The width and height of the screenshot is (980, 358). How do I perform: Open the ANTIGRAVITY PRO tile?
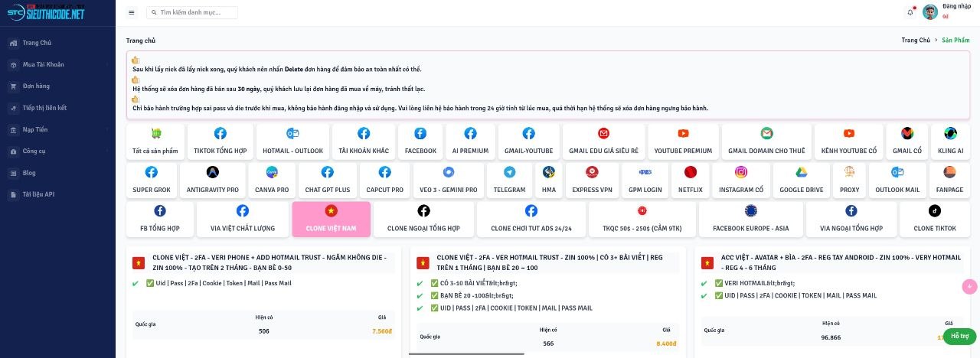coord(212,181)
